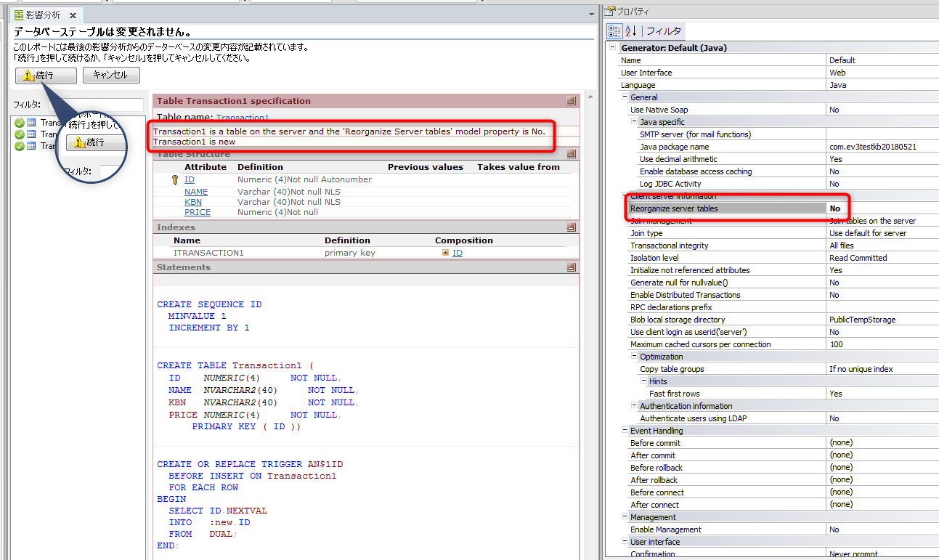Click the 続行 (Continue) button below the report message
Screen dimensions: 939x560
coord(45,76)
